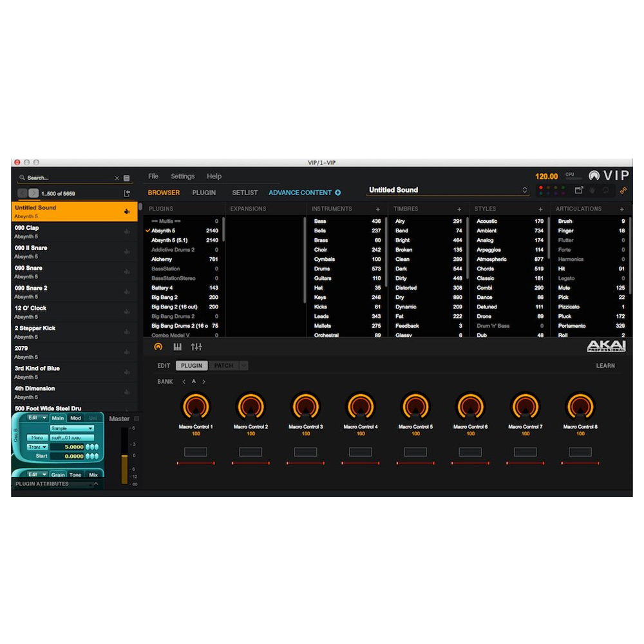Switch to the PLUGIN tab beside BROWSER
Screen dimensions: 644x644
(x=204, y=192)
